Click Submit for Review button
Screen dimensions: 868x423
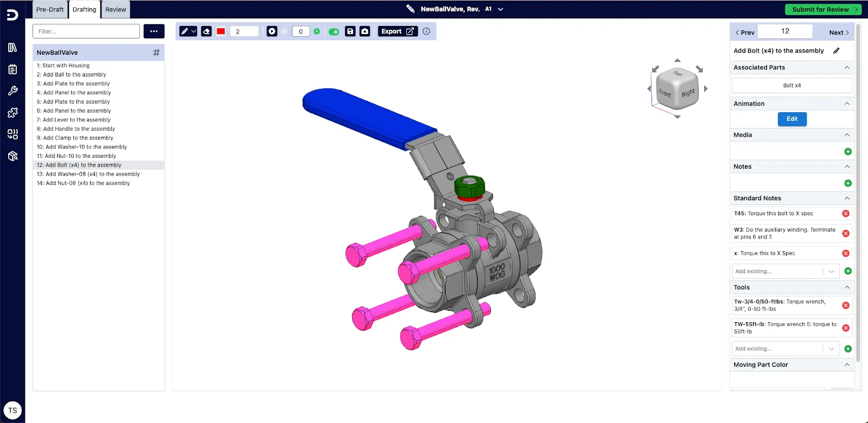(x=823, y=9)
